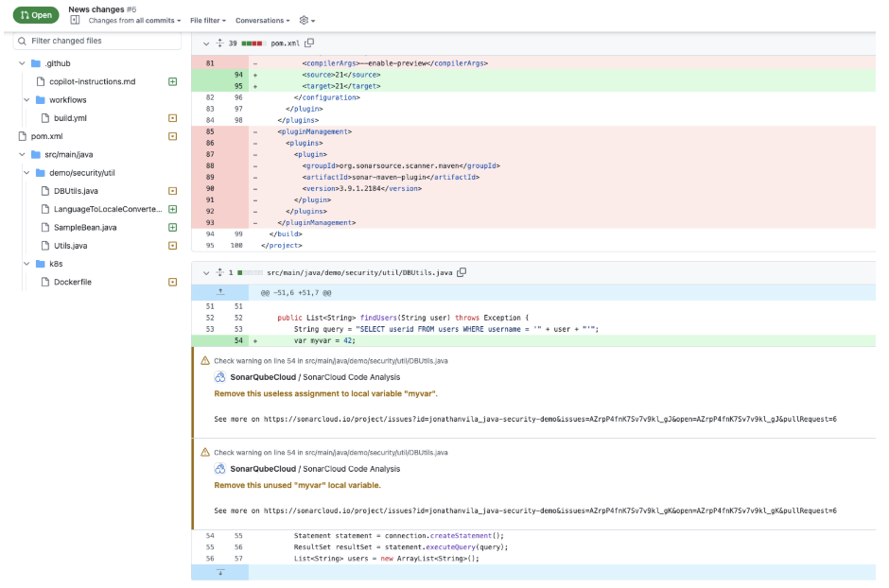This screenshot has width=889, height=588.
Task: Collapse the .github folder
Action: tap(23, 63)
